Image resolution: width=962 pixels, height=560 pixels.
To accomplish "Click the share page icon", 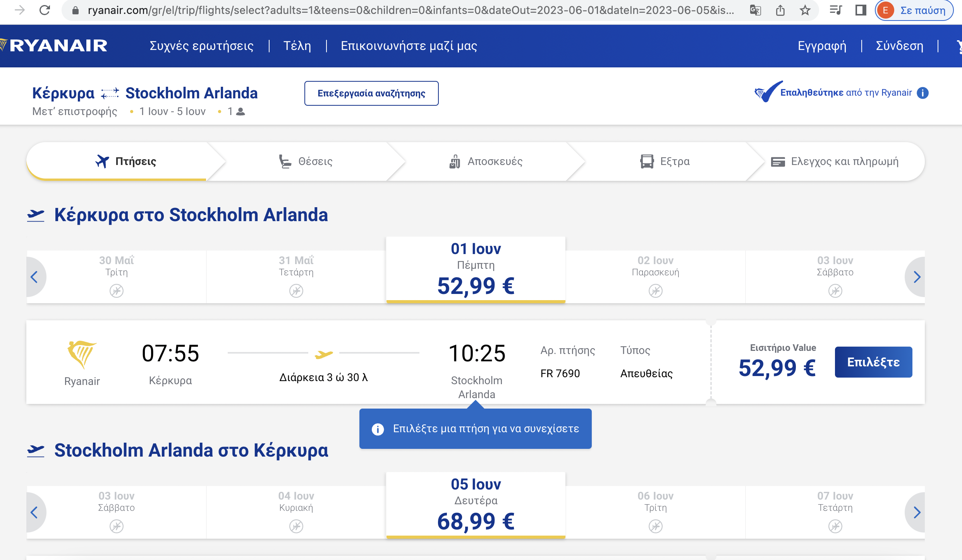I will [780, 10].
